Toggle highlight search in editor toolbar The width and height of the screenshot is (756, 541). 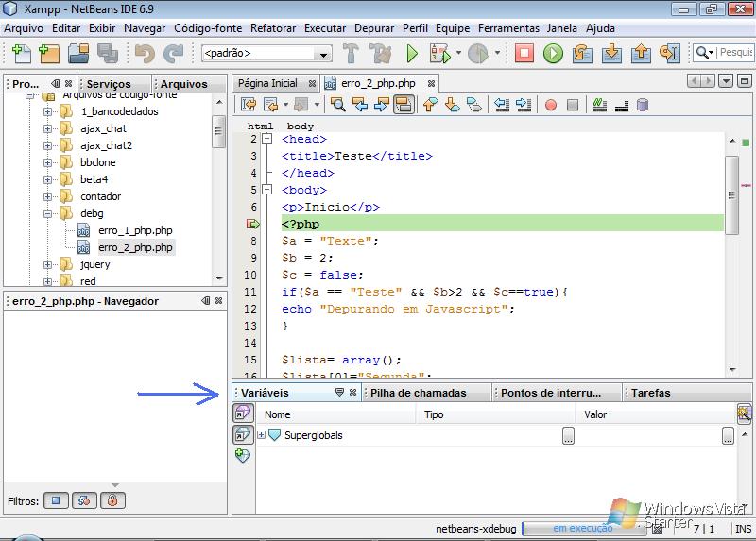(x=404, y=105)
